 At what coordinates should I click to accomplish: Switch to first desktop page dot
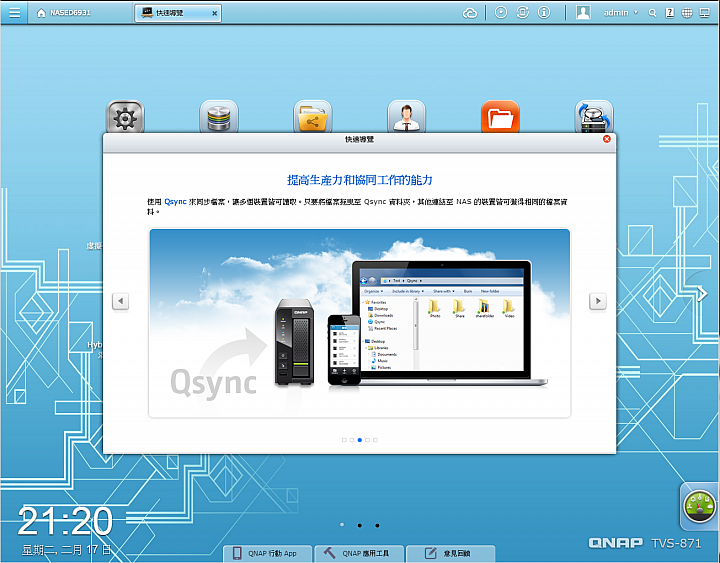342,525
